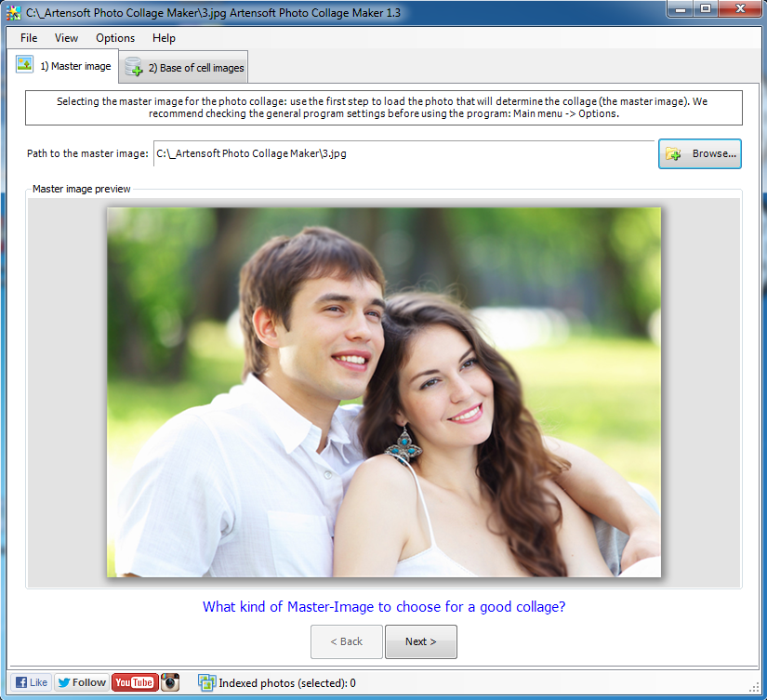This screenshot has height=700, width=767.
Task: Close the Photo Collage Maker window
Action: tap(740, 8)
